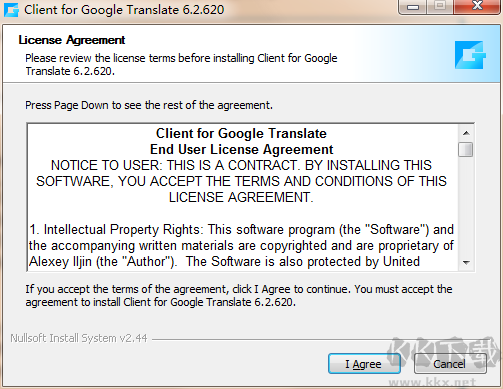
Task: Click the Press Page Down instruction text
Action: pyautogui.click(x=149, y=105)
